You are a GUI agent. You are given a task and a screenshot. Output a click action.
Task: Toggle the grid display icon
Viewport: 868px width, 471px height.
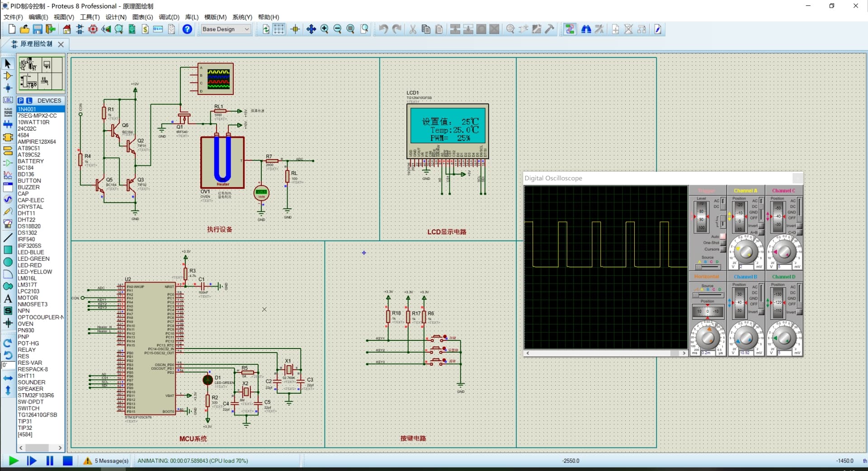pos(279,29)
